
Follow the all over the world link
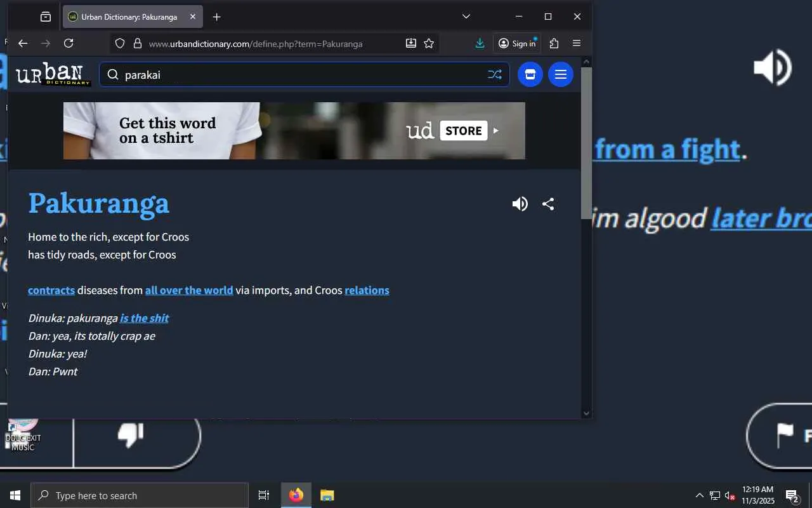[x=189, y=290]
